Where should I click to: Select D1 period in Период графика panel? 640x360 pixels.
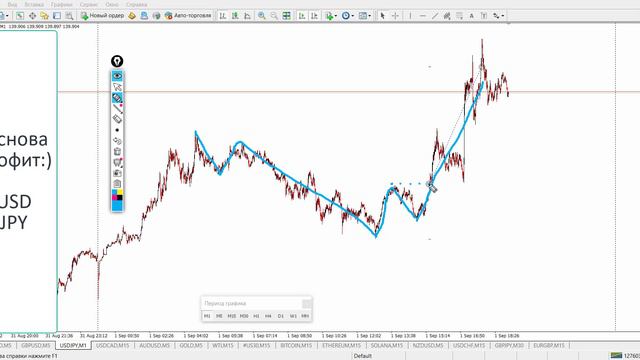click(x=280, y=316)
